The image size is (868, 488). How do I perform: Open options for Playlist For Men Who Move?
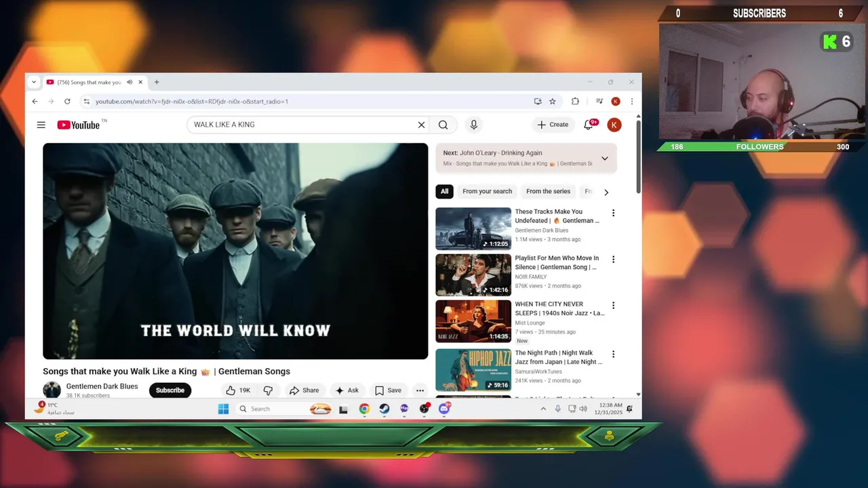coord(613,259)
